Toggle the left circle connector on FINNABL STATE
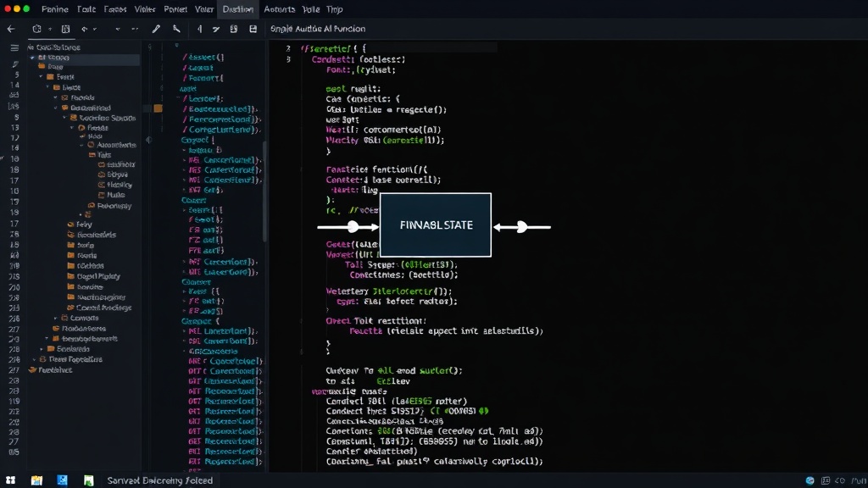 tap(353, 226)
